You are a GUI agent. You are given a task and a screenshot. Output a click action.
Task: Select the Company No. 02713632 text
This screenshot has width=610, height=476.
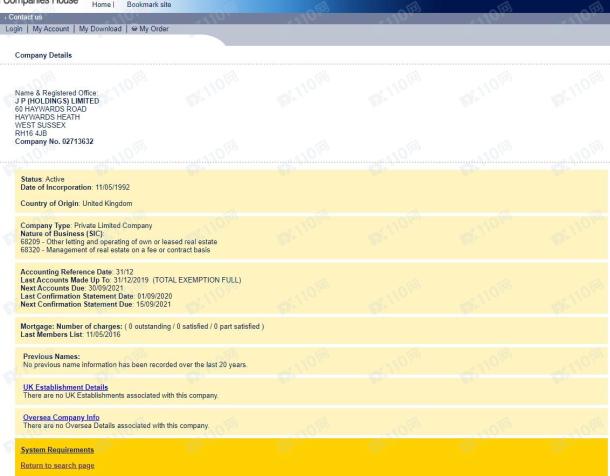54,142
